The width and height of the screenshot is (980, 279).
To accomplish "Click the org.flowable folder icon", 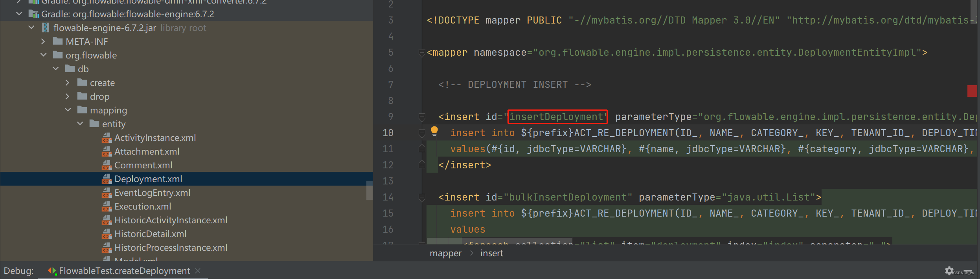I will coord(58,55).
